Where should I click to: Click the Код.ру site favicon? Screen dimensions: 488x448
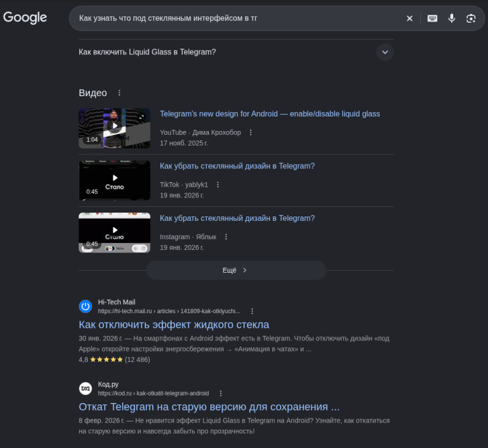[85, 389]
